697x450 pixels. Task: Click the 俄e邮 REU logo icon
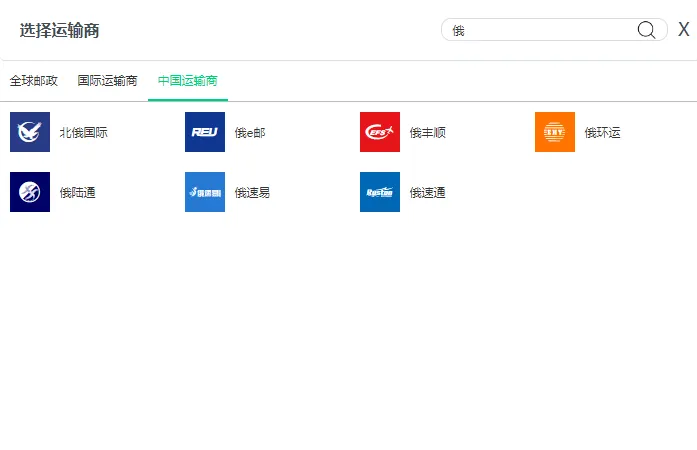[x=205, y=132]
